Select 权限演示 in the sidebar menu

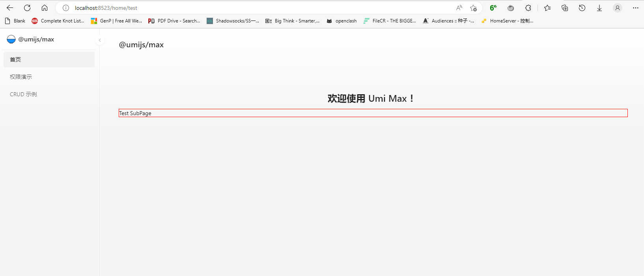pos(49,77)
